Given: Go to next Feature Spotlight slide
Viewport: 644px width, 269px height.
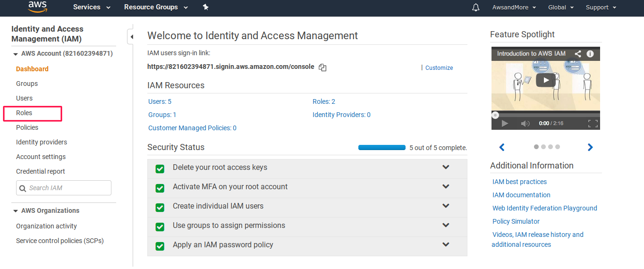Looking at the screenshot, I should (x=590, y=147).
